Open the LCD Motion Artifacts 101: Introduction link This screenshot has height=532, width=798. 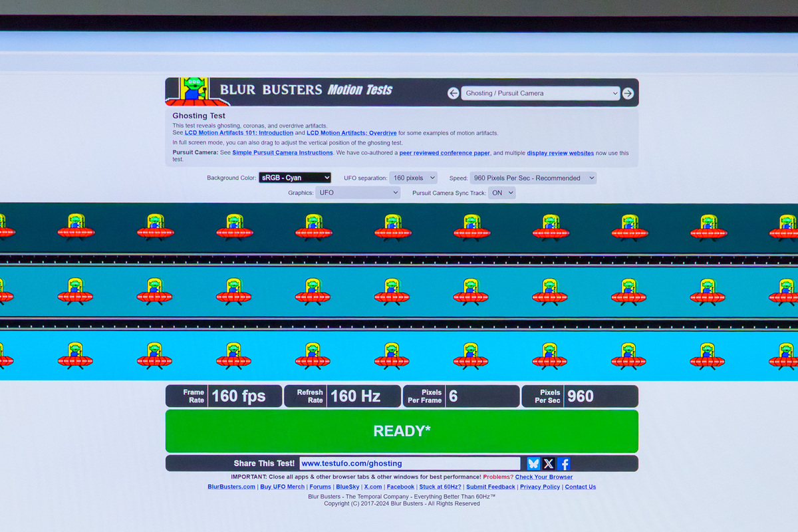pos(239,133)
